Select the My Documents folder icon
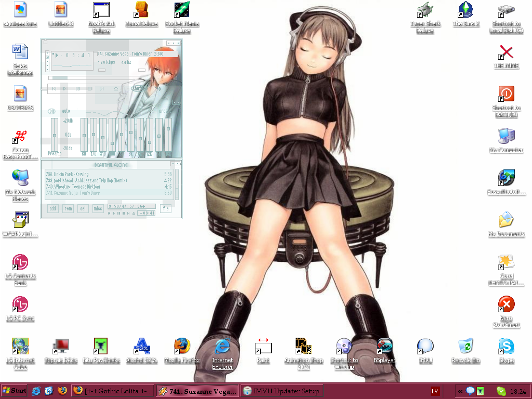Viewport: 532px width, 399px height. click(506, 224)
